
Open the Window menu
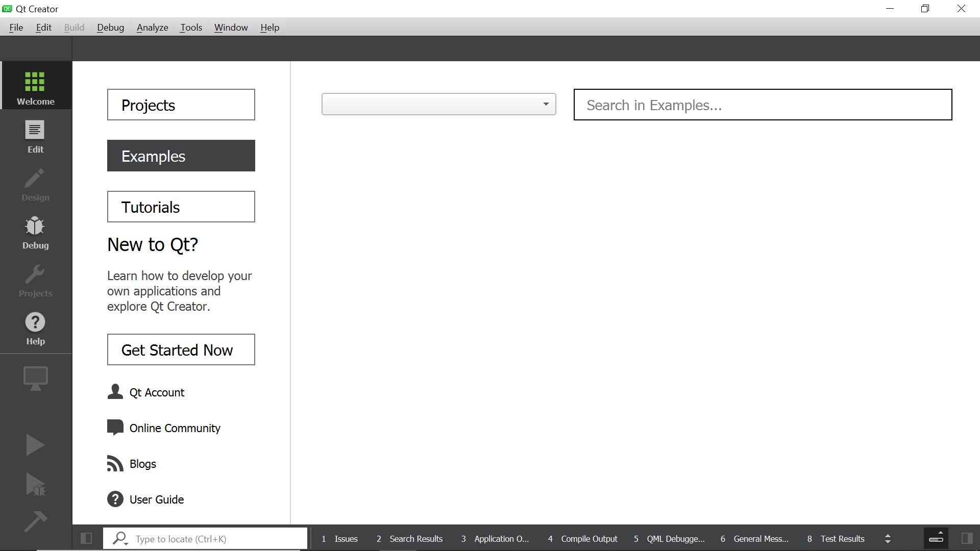(x=231, y=28)
